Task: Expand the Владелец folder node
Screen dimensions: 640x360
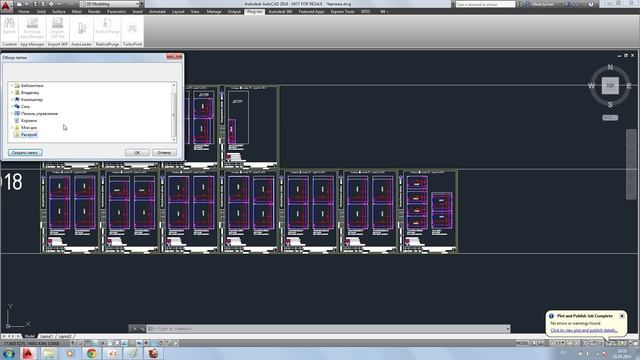Action: click(11, 93)
